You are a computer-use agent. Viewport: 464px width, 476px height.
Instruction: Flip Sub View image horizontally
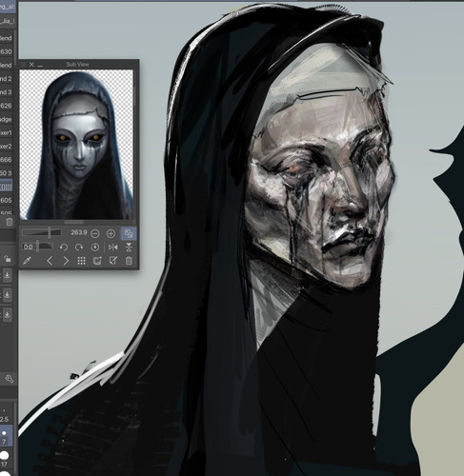112,248
